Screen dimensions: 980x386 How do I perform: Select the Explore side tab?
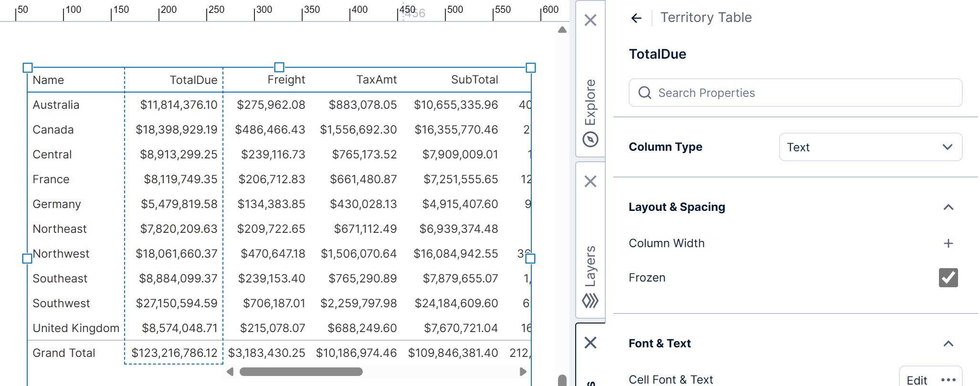(590, 102)
